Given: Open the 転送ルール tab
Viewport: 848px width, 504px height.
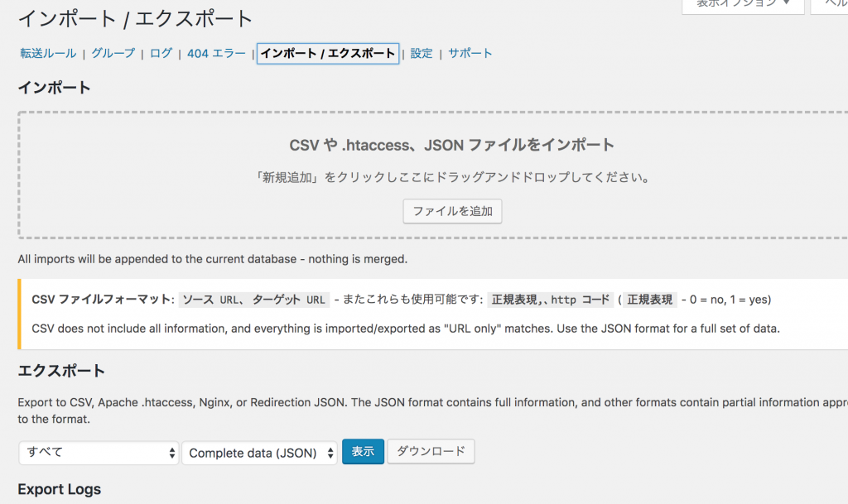Looking at the screenshot, I should click(48, 54).
